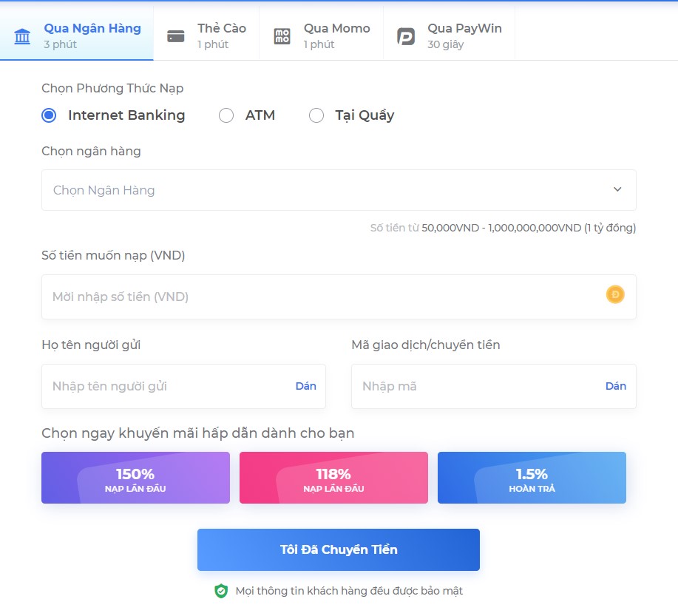678x616 pixels.
Task: Click Chọn ngay khuyến mãi hấp dẫn heading
Action: 197,433
